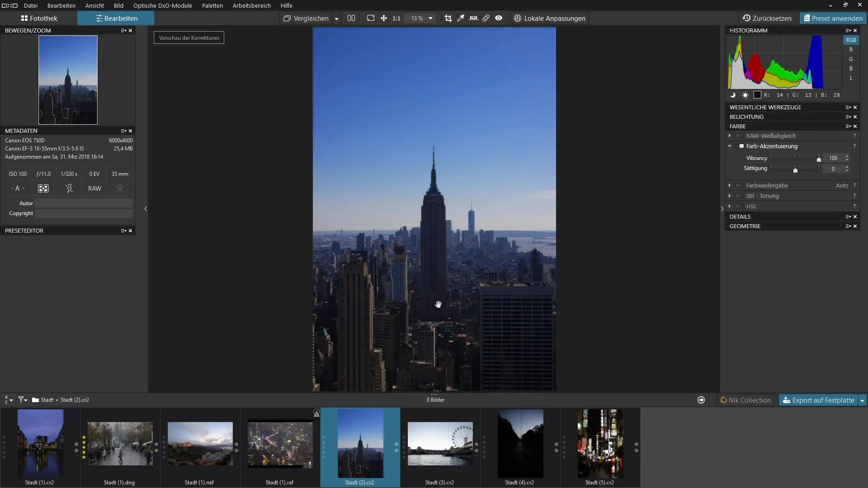Click the Stadt folder icon in breadcrumb

[35, 400]
